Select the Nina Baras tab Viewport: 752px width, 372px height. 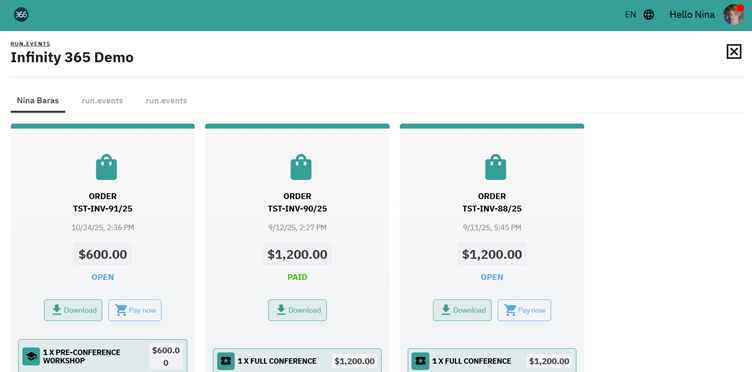38,101
